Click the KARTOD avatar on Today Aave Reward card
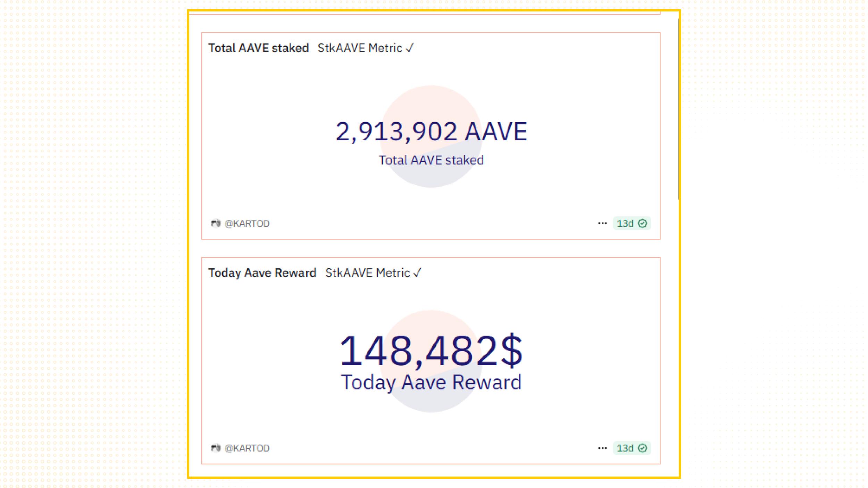Image resolution: width=868 pixels, height=488 pixels. 216,448
